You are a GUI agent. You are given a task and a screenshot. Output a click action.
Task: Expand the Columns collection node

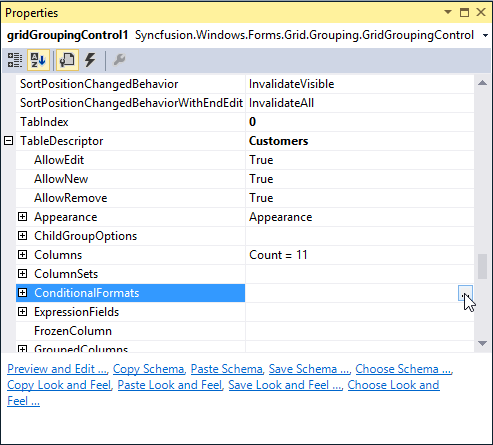(22, 255)
